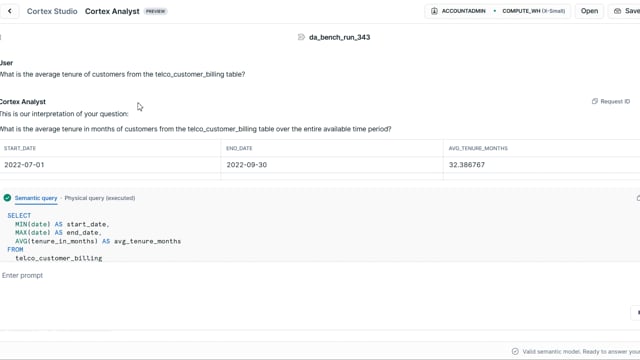Switch to the Semantic query tab
Image resolution: width=640 pixels, height=360 pixels.
pyautogui.click(x=36, y=198)
